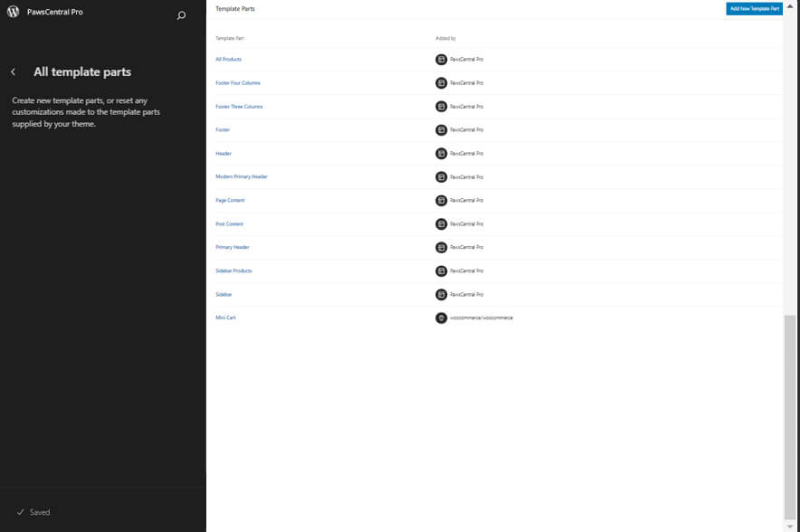800x532 pixels.
Task: Click theme icon in the Header row
Action: 442,154
